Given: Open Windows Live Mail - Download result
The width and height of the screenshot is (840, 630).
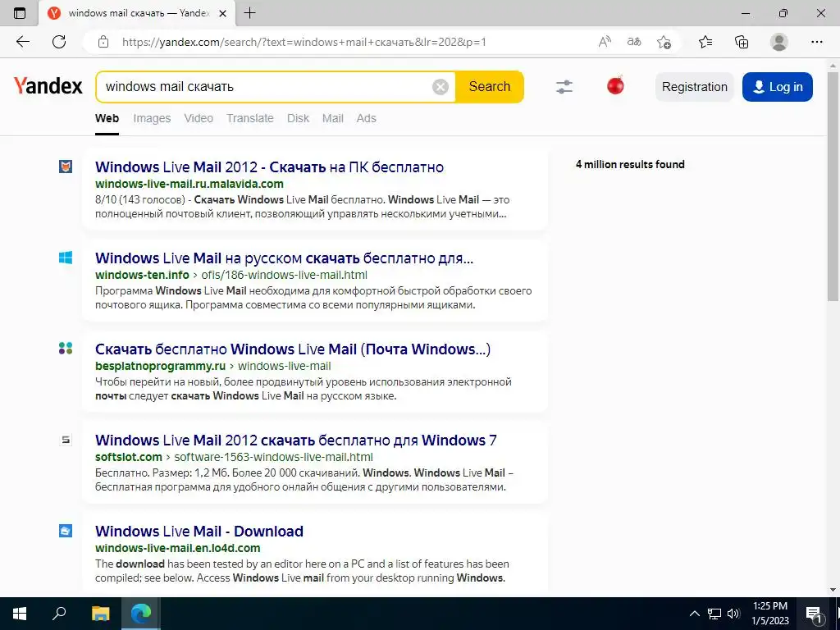Looking at the screenshot, I should [x=199, y=532].
